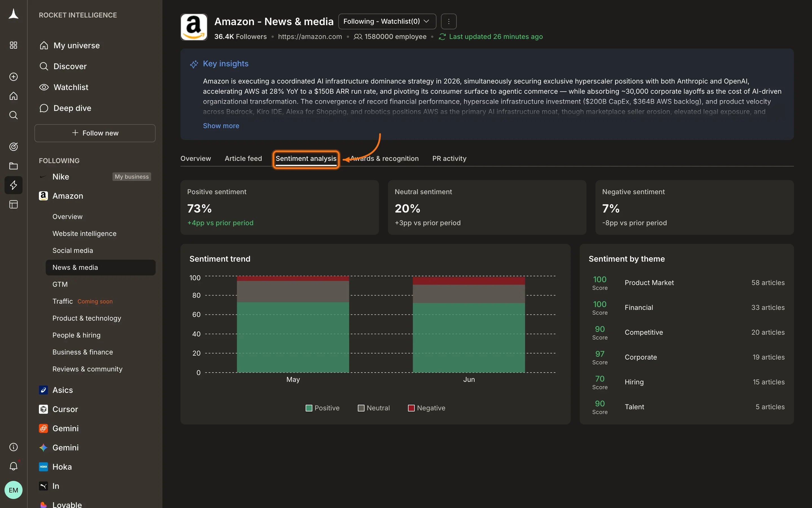Click the orange Gemini icon in the Following list

43,428
